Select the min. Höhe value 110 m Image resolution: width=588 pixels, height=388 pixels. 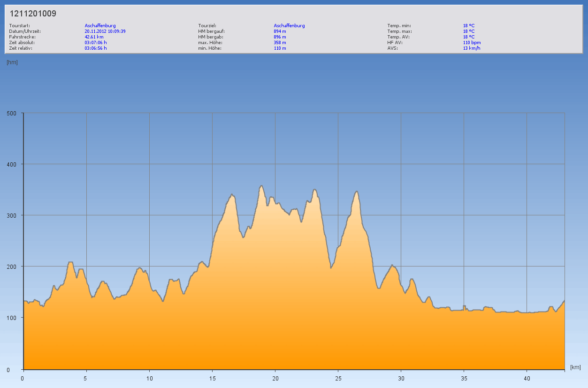point(280,48)
